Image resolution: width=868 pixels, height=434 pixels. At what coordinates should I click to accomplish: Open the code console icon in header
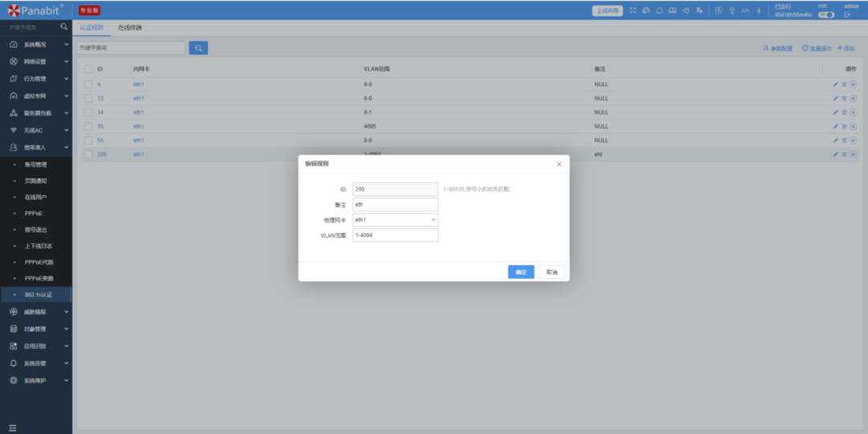pos(745,10)
